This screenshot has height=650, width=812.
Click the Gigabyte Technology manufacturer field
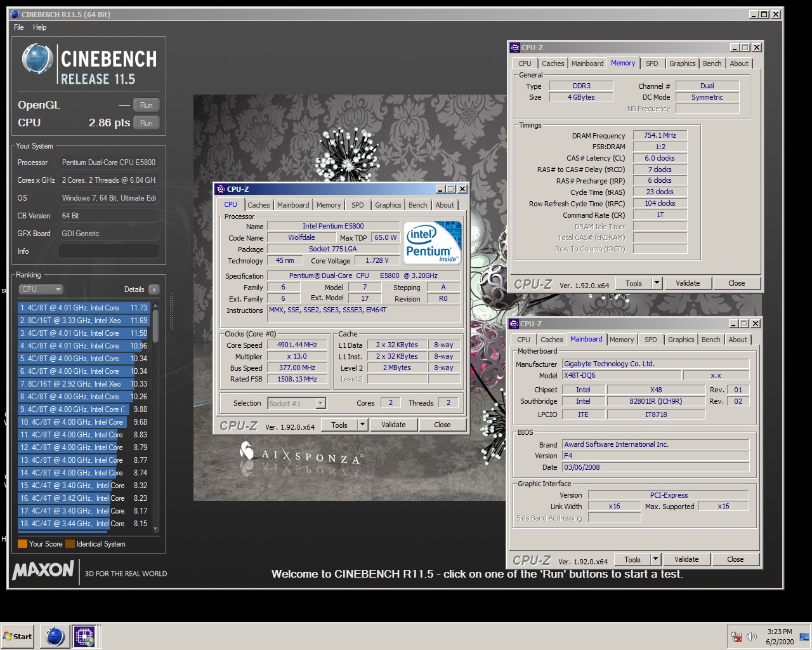(x=655, y=364)
